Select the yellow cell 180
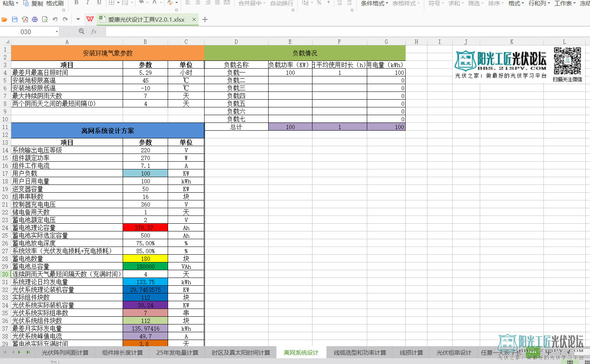This screenshot has width=590, height=364. [x=145, y=259]
